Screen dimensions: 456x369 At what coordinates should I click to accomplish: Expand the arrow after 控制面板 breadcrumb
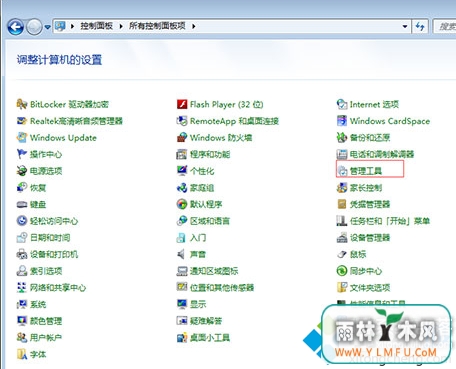pyautogui.click(x=121, y=26)
